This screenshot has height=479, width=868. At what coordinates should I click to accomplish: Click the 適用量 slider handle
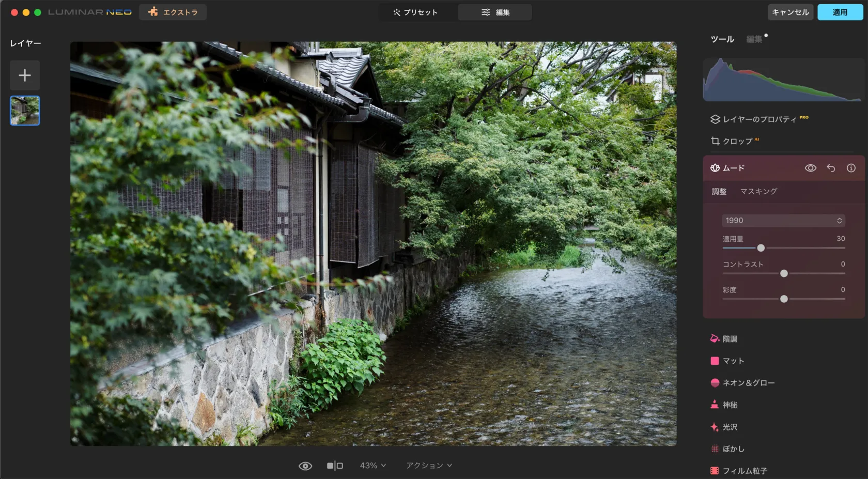point(761,248)
